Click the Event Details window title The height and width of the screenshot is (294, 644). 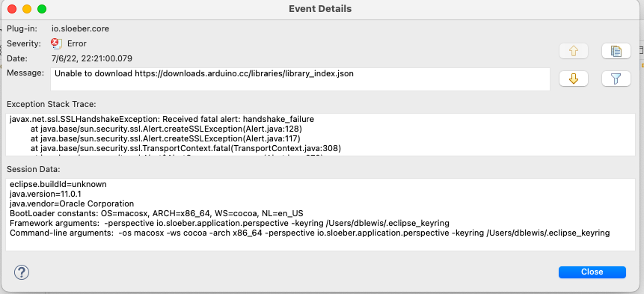[320, 9]
